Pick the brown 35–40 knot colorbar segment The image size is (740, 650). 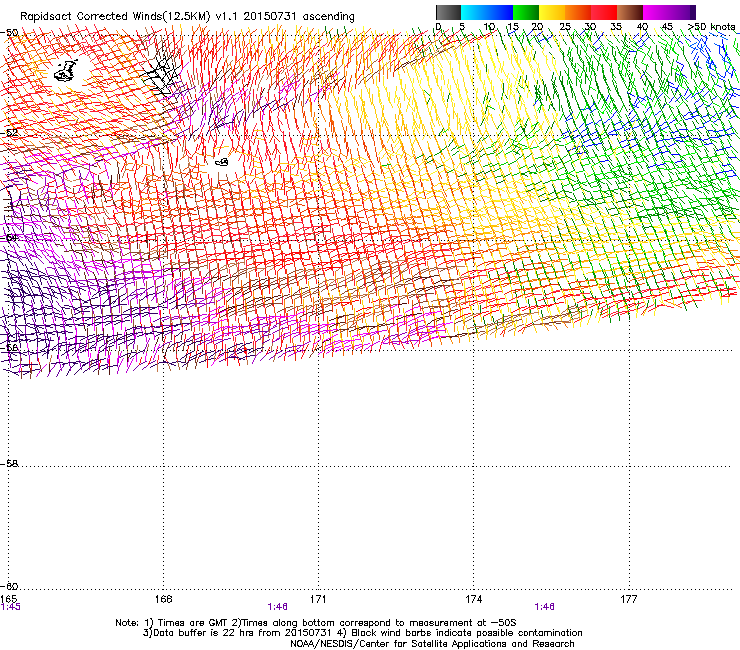(x=630, y=12)
